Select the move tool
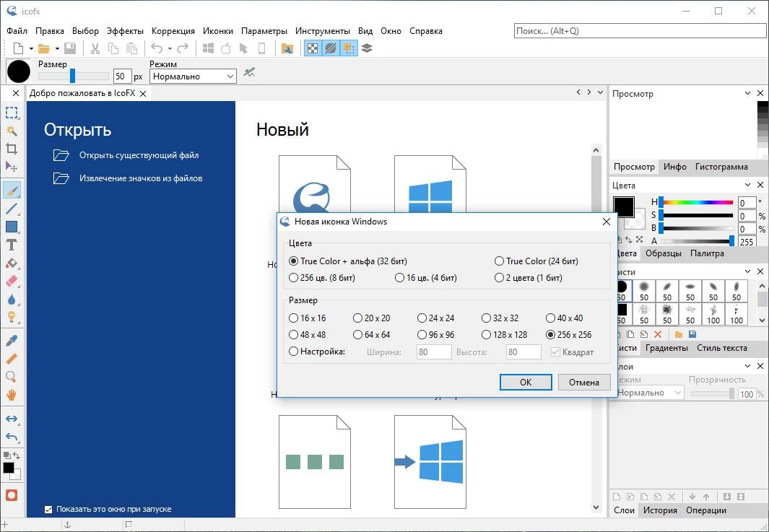The height and width of the screenshot is (532, 769). pyautogui.click(x=12, y=167)
